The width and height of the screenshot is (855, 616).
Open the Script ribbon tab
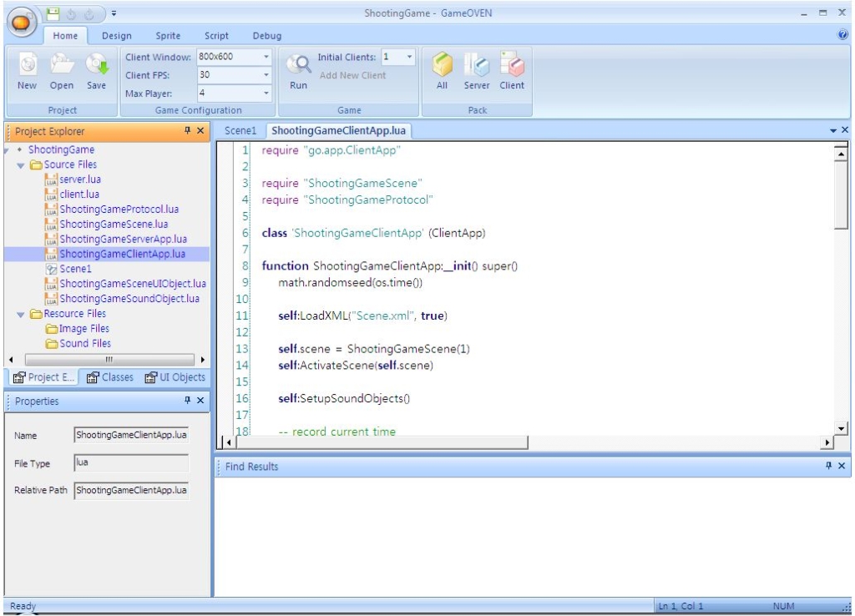[216, 36]
